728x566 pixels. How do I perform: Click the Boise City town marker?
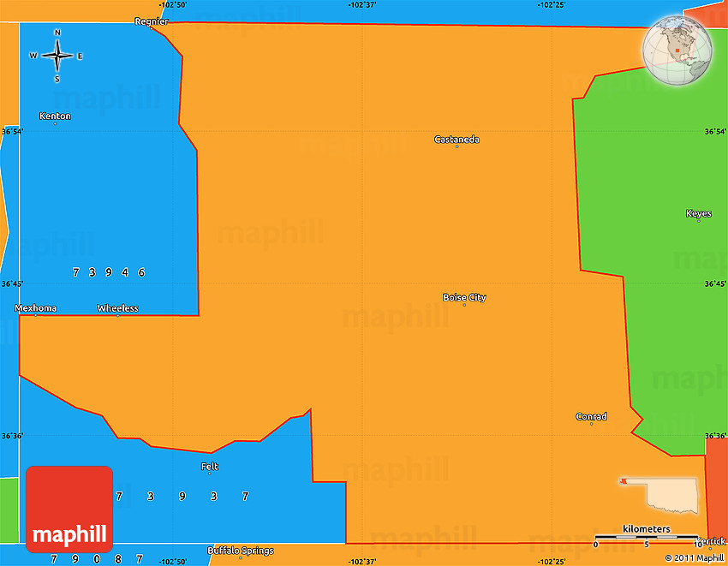(x=464, y=305)
